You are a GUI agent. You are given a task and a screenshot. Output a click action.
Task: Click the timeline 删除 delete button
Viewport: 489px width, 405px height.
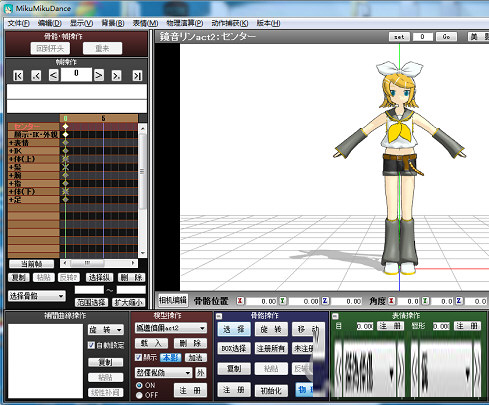[132, 277]
